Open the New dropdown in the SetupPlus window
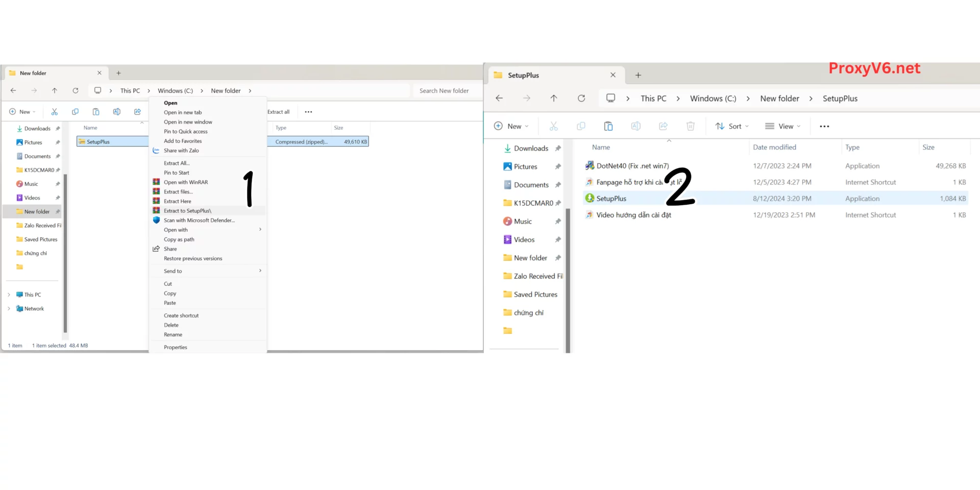980x490 pixels. 511,126
